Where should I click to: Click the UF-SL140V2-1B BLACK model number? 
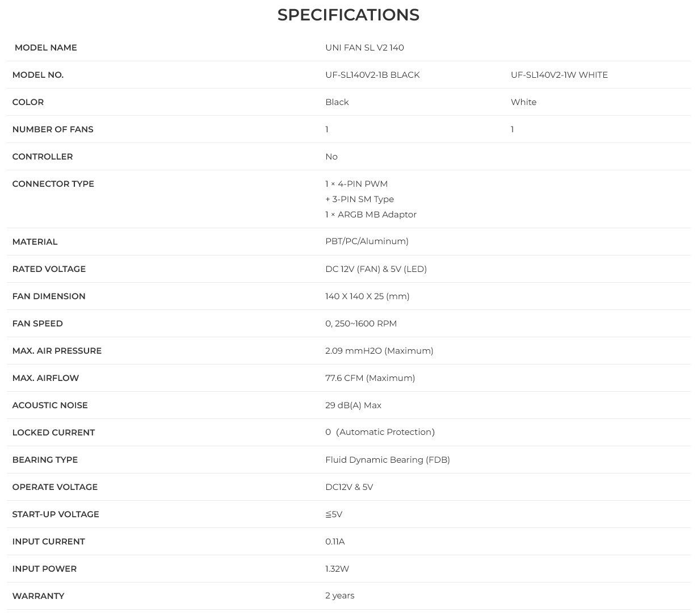[372, 75]
